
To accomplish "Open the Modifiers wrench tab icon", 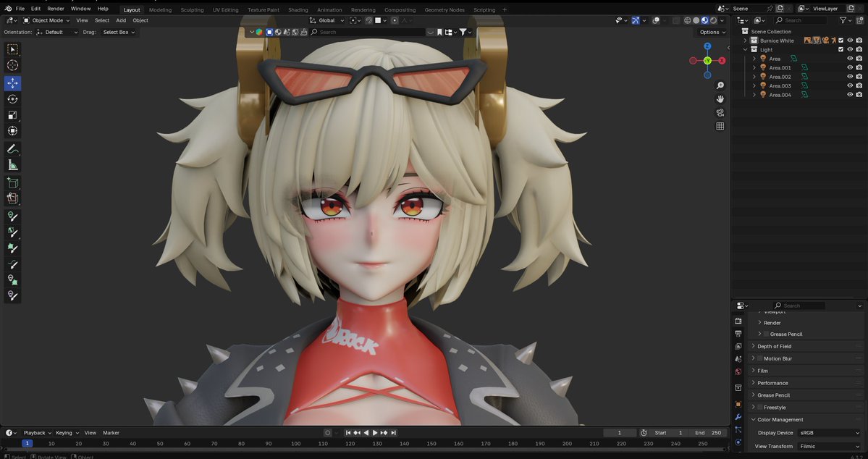I will point(738,417).
